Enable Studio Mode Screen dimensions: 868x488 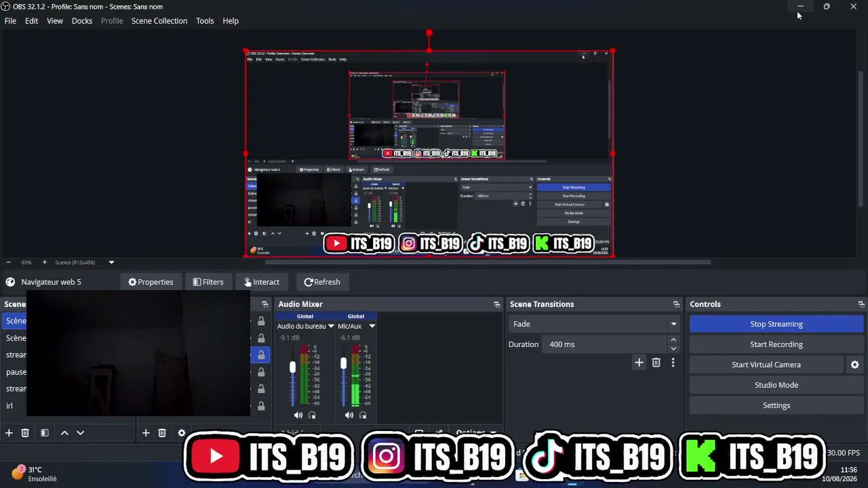pyautogui.click(x=776, y=385)
